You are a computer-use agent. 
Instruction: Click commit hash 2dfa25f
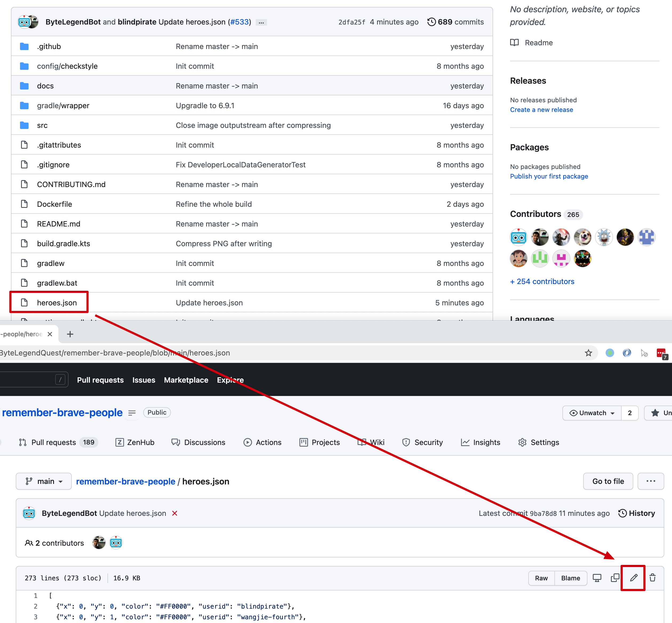pyautogui.click(x=351, y=22)
